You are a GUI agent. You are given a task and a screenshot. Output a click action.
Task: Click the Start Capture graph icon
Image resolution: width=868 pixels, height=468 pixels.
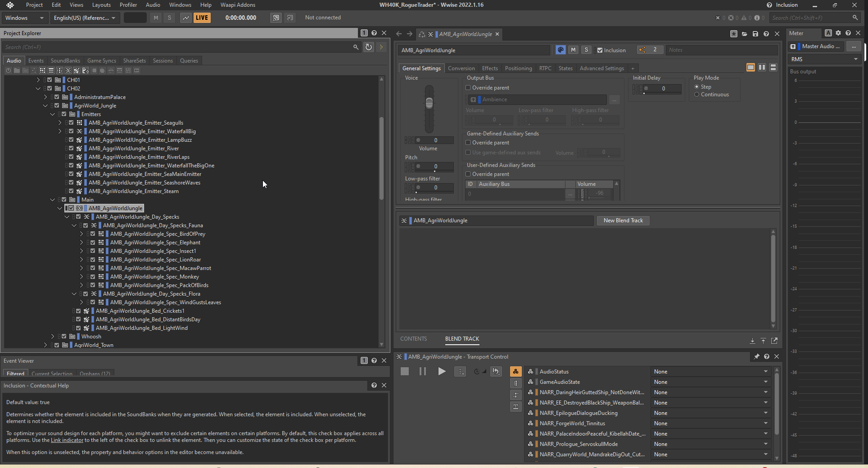pos(185,18)
